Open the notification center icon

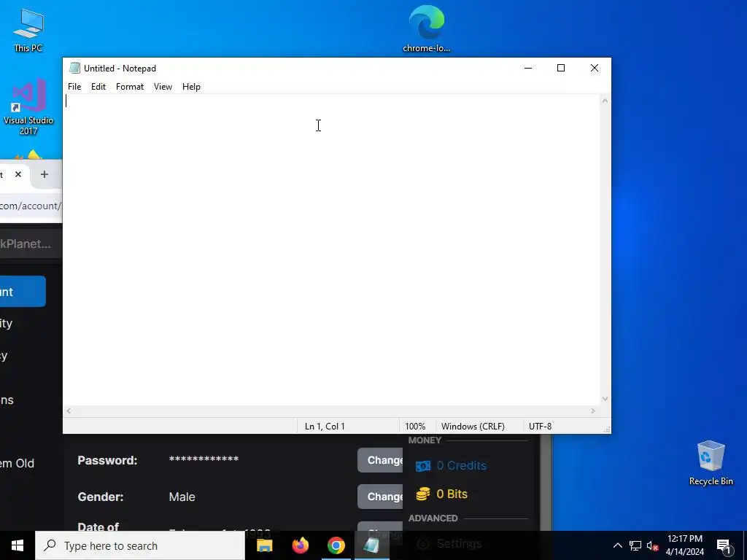724,545
